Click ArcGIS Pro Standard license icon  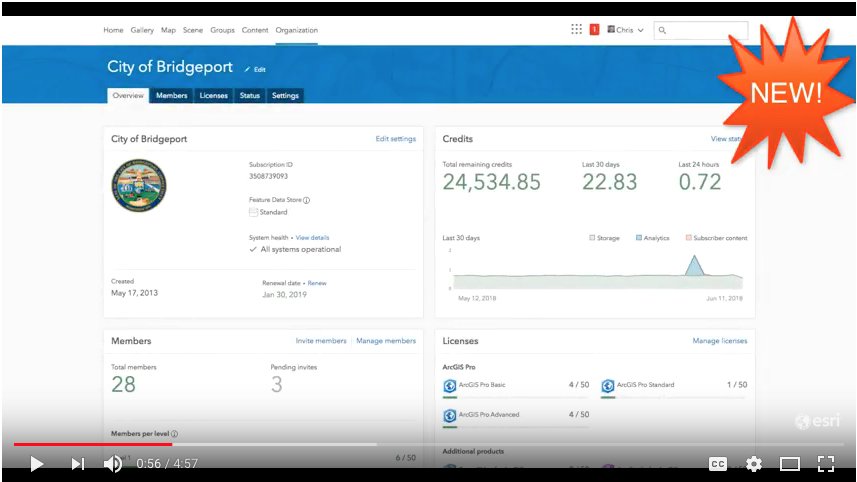click(x=608, y=386)
